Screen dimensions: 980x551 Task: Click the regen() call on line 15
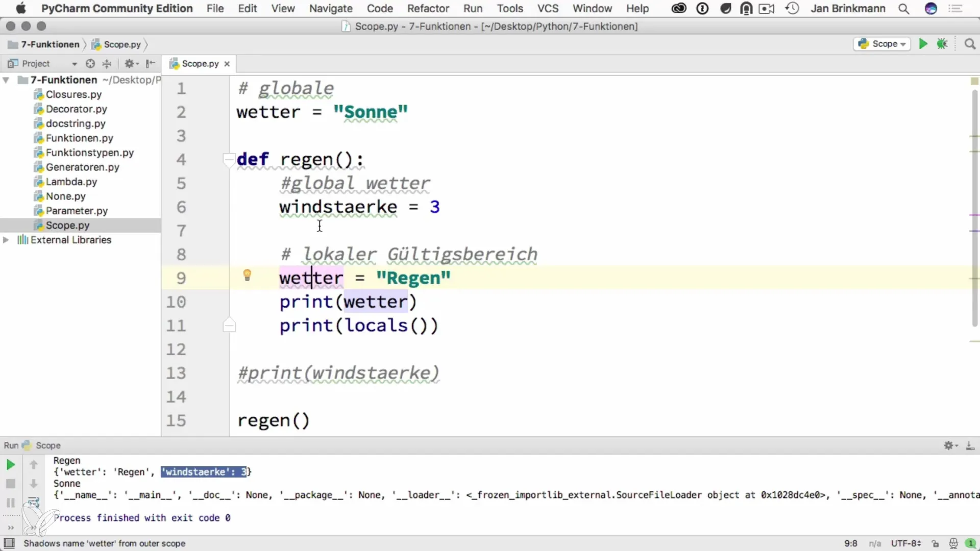(274, 420)
